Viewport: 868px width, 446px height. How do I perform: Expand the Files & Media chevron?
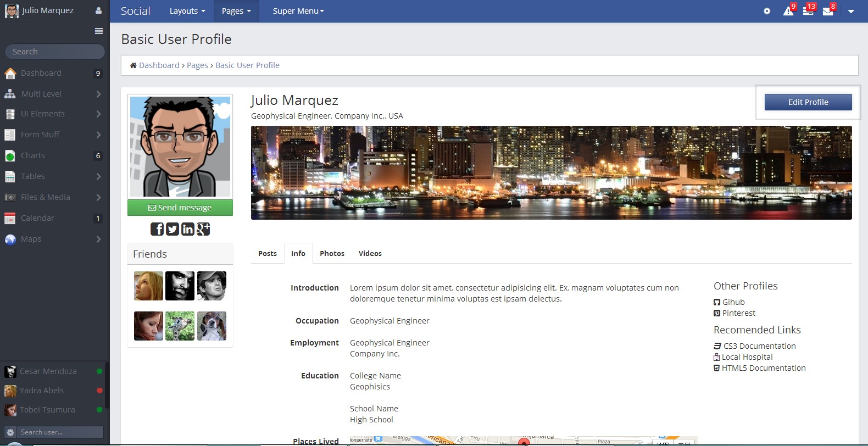tap(98, 197)
